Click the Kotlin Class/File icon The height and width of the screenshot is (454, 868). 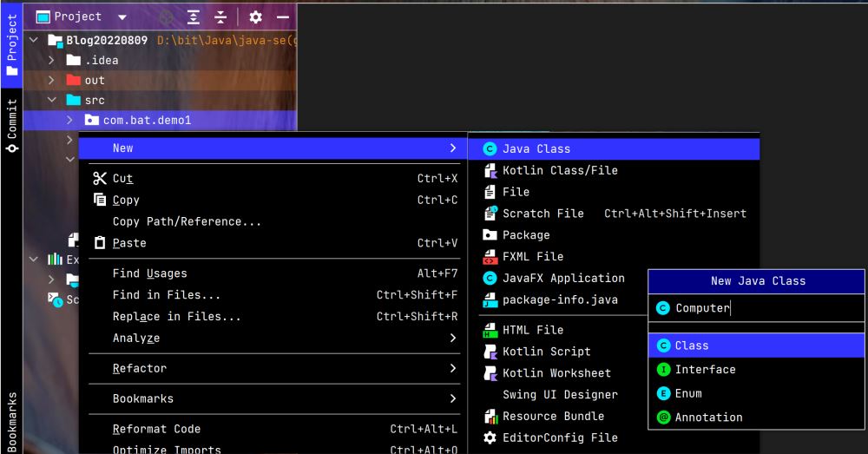click(x=490, y=171)
